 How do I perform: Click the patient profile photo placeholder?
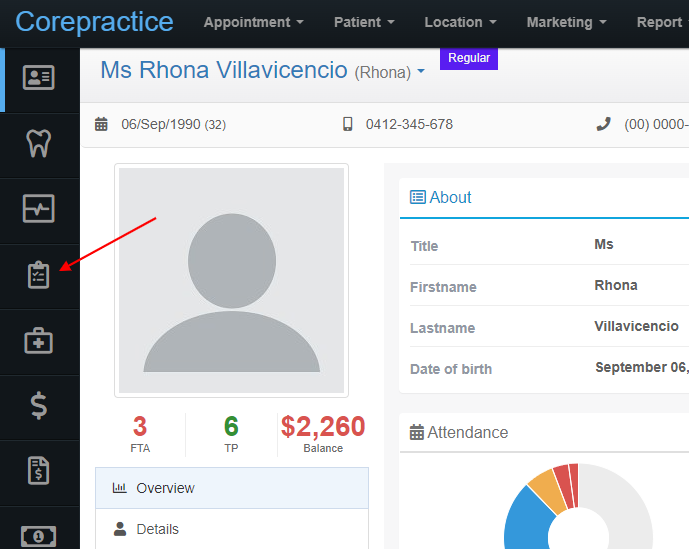pyautogui.click(x=232, y=280)
